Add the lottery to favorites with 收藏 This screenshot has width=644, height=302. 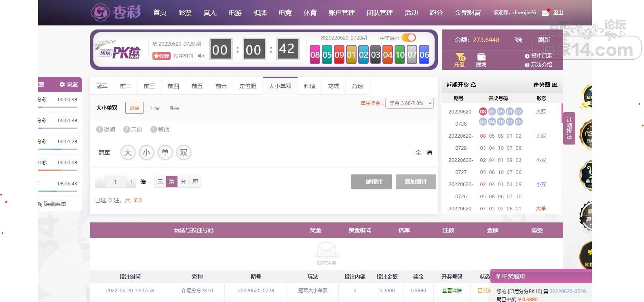pyautogui.click(x=161, y=56)
